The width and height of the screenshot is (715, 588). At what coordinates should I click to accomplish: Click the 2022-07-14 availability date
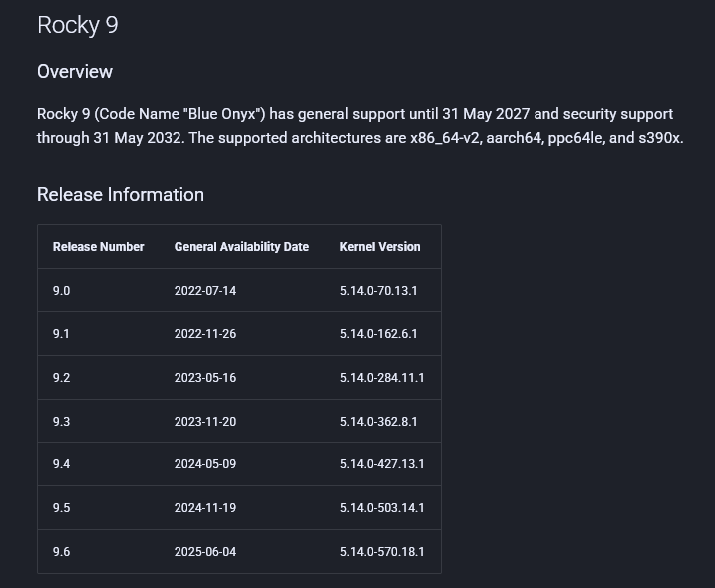205,291
